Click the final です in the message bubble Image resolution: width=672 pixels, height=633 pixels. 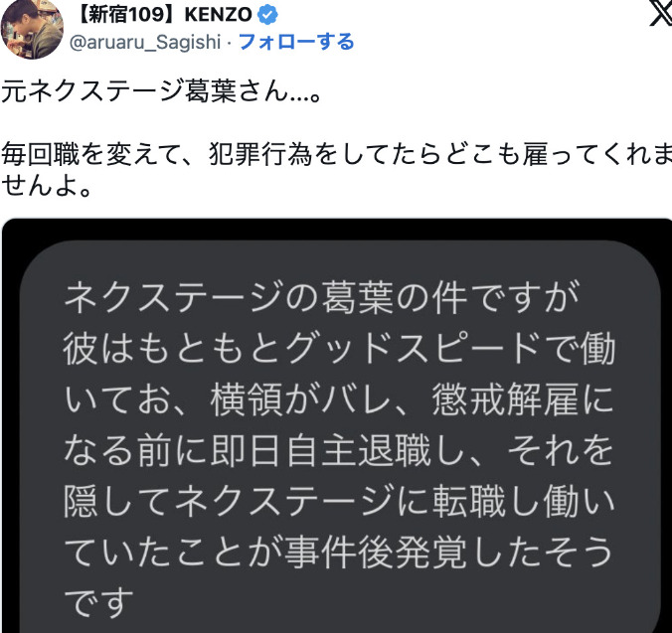point(99,603)
